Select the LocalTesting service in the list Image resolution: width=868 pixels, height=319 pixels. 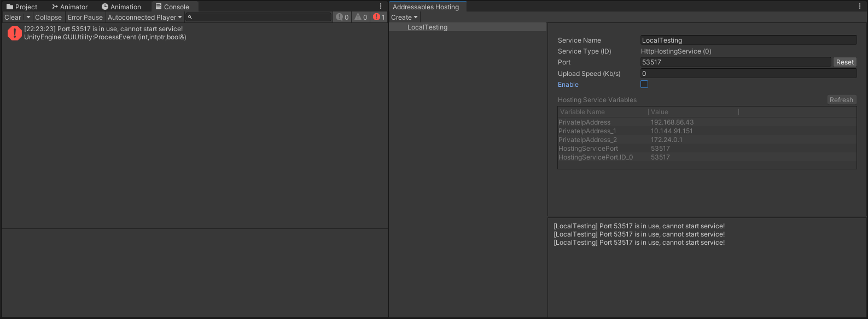[x=427, y=27]
